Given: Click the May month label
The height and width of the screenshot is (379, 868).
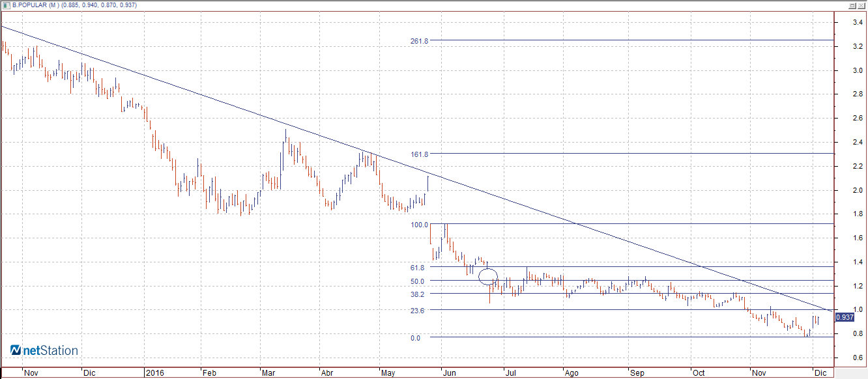Looking at the screenshot, I should click(x=388, y=373).
